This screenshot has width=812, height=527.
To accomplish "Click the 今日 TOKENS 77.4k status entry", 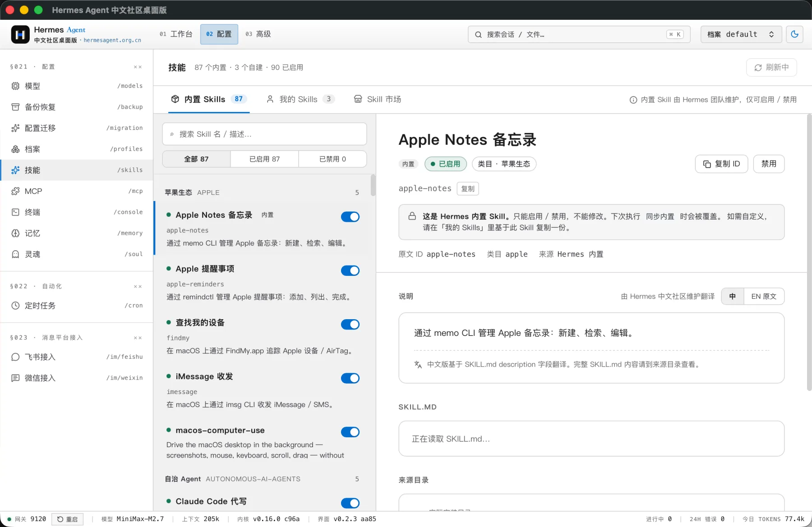I will click(773, 519).
